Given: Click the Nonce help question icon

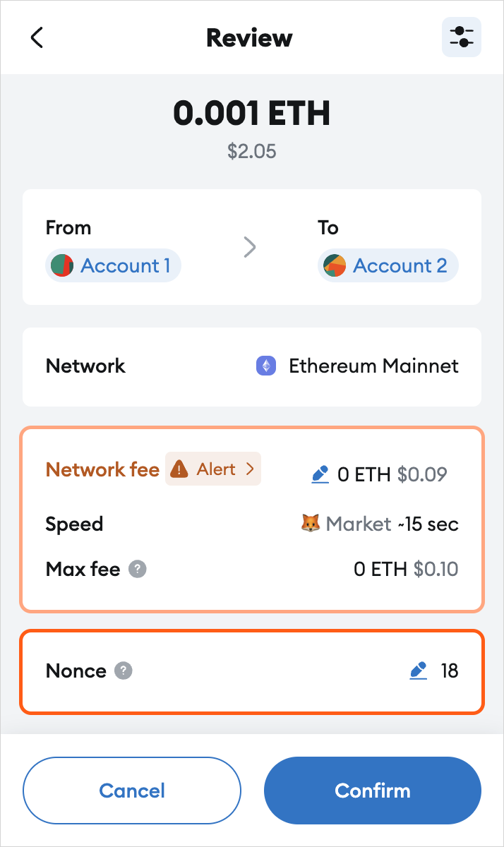Looking at the screenshot, I should (x=124, y=671).
